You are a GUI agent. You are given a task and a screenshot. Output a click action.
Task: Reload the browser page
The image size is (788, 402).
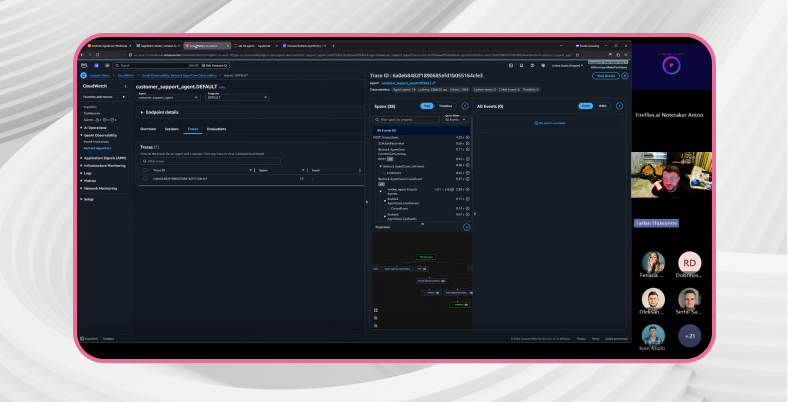pos(97,55)
